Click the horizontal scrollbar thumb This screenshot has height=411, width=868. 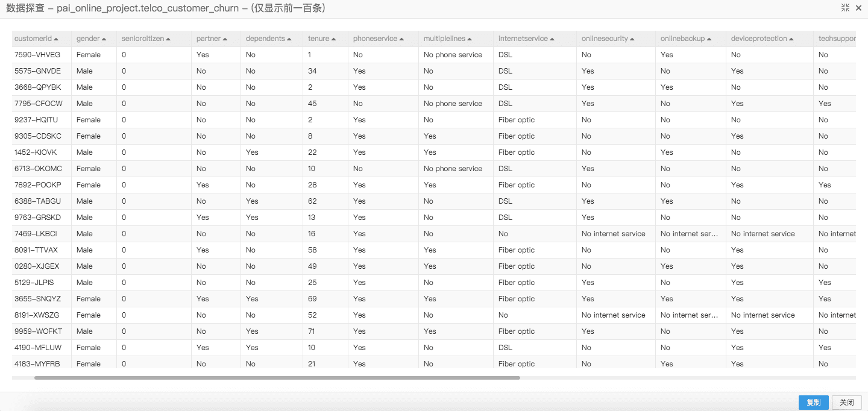point(277,378)
